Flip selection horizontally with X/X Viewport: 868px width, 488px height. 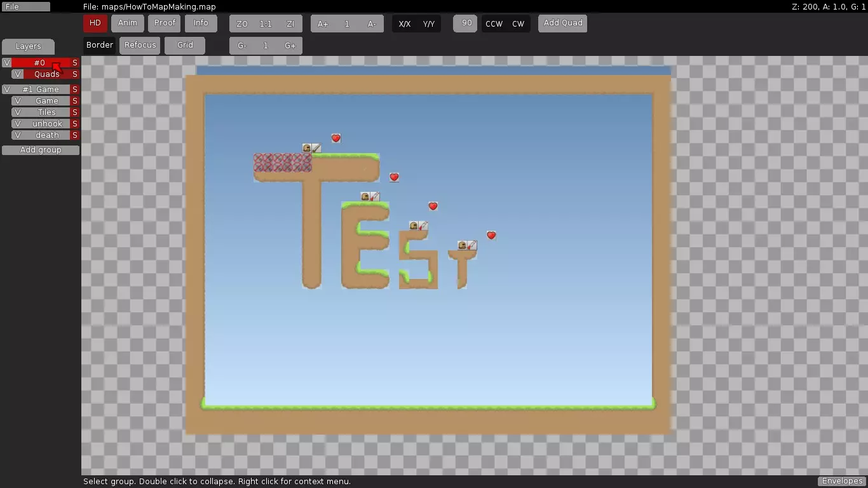[404, 24]
